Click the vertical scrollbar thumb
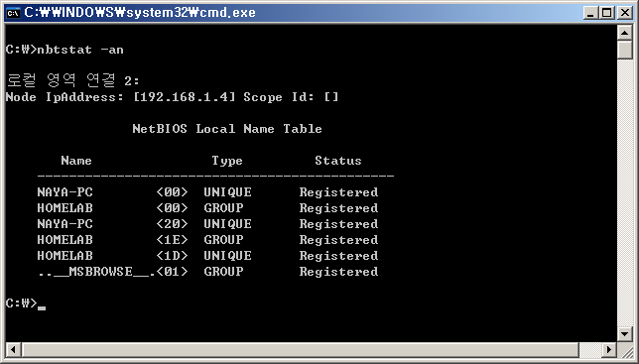The height and width of the screenshot is (364, 639). pyautogui.click(x=624, y=50)
